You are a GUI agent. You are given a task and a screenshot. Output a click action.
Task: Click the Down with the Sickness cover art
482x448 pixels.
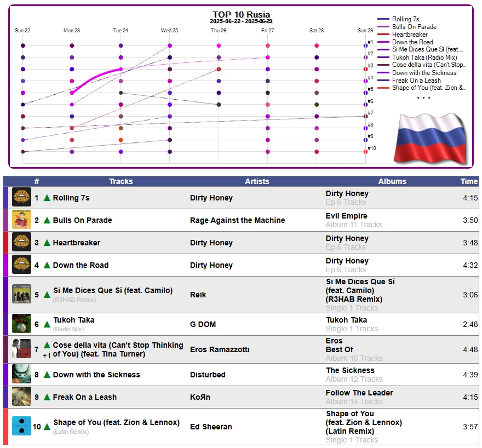(21, 374)
